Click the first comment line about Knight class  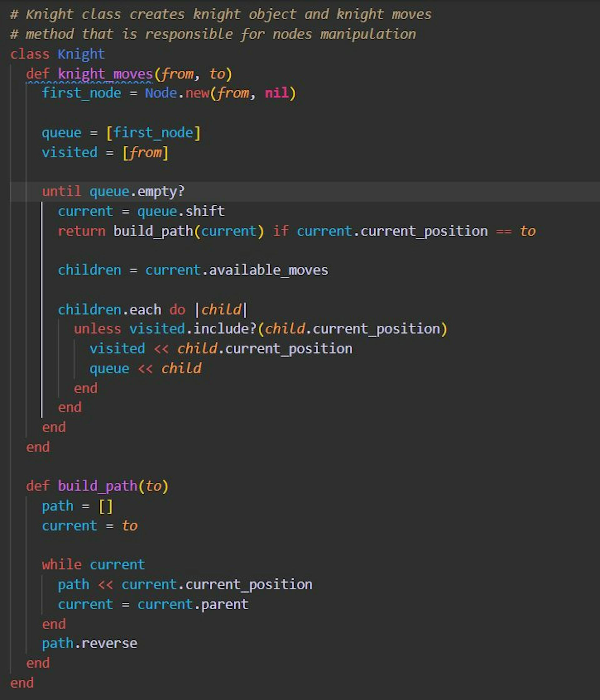coord(221,14)
